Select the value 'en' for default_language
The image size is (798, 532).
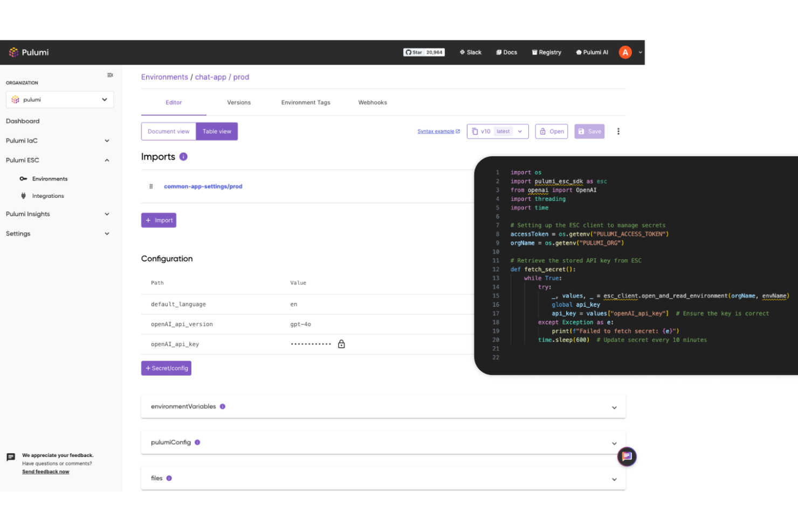coord(294,305)
